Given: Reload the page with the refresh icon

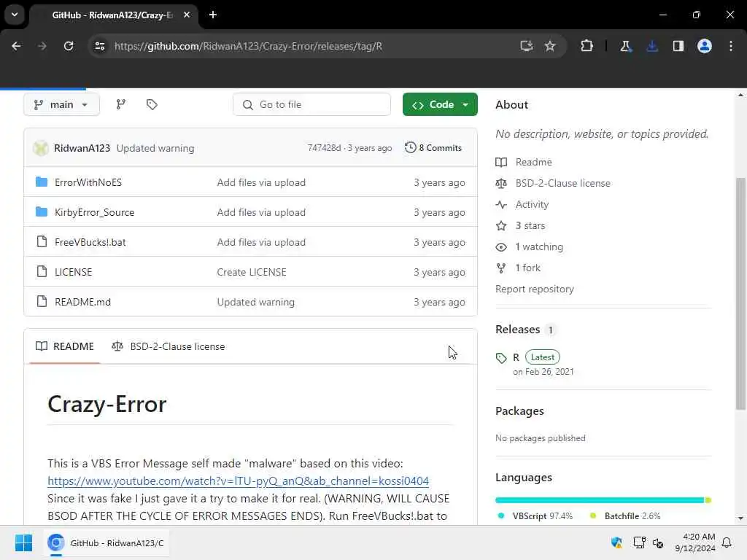Looking at the screenshot, I should click(69, 46).
